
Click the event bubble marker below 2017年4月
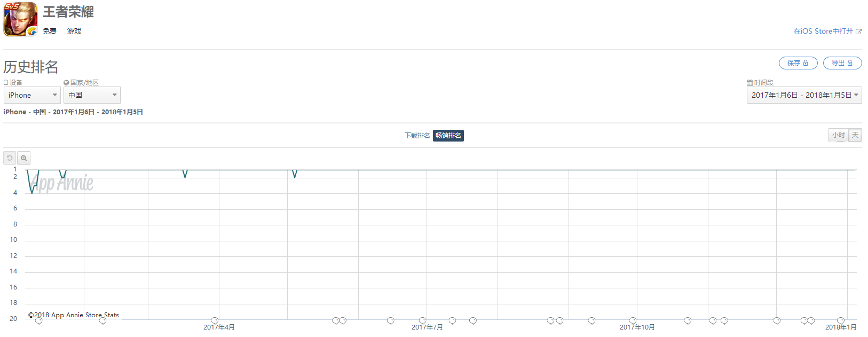click(x=215, y=320)
